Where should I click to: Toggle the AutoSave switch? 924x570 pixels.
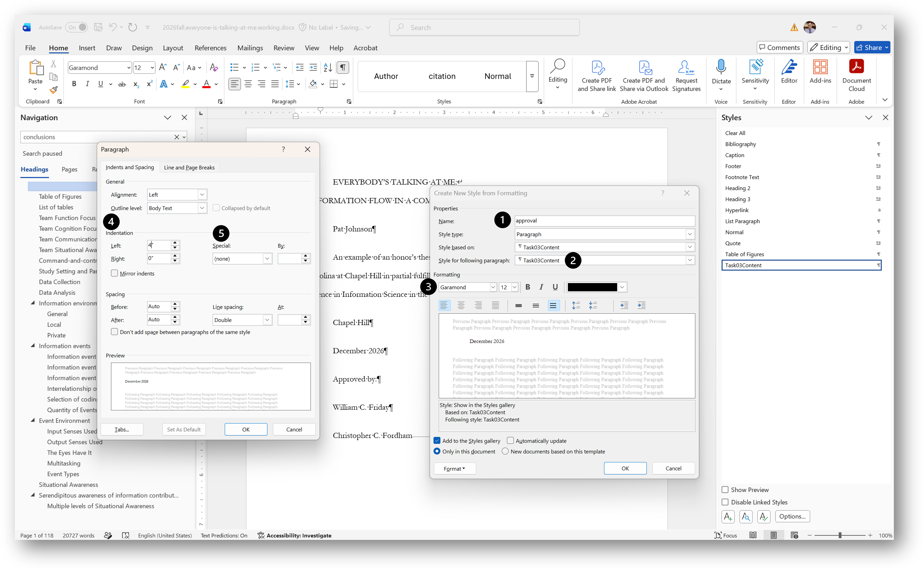77,27
